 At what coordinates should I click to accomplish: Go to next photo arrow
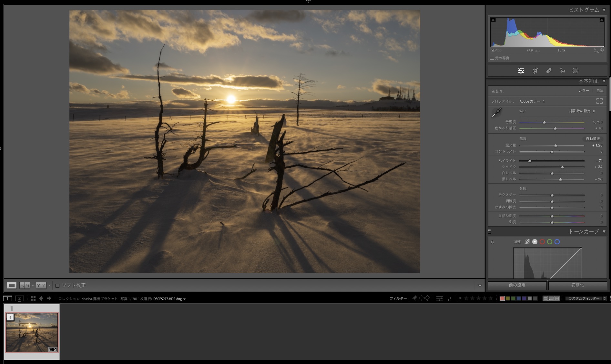coord(49,298)
